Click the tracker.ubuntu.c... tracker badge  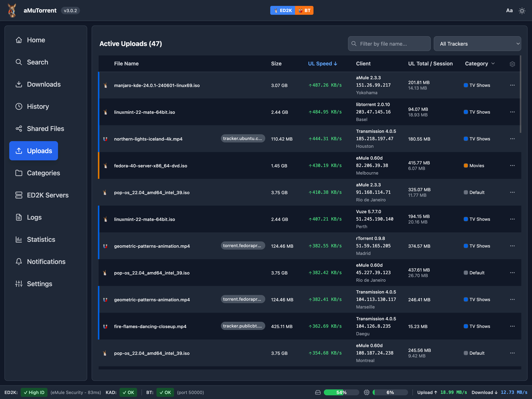click(242, 139)
